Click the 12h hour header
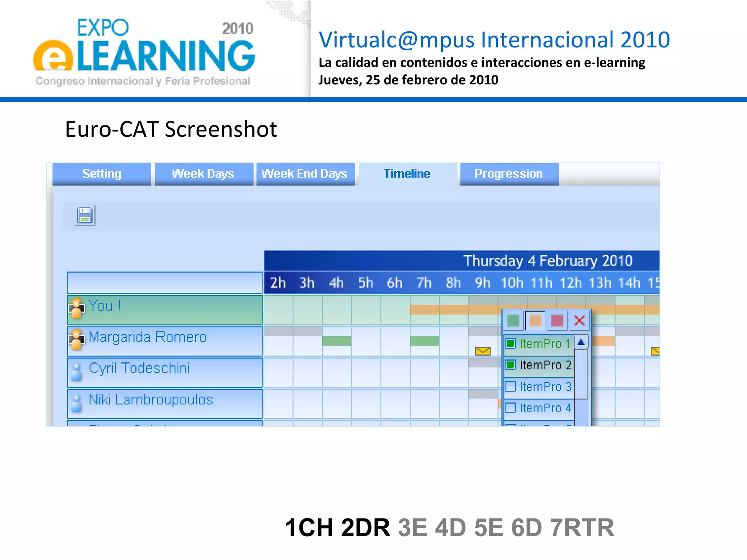This screenshot has height=560, width=747. click(x=570, y=283)
